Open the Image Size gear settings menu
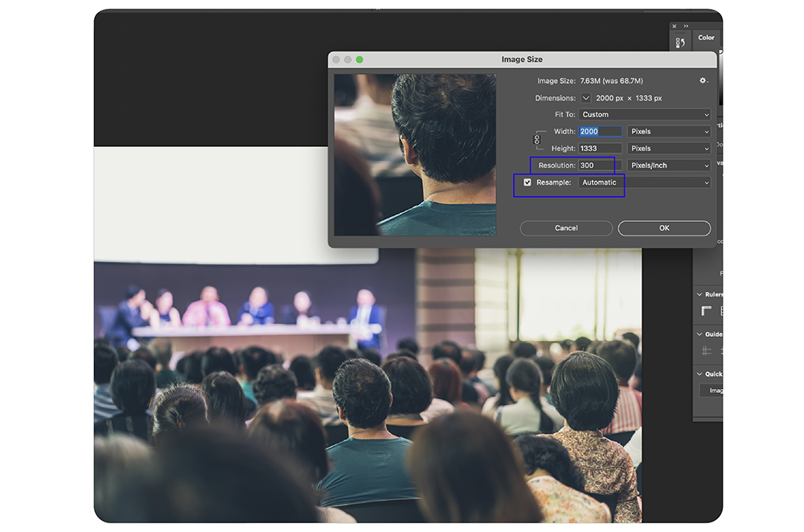Viewport: 804px width, 532px height. (x=703, y=81)
